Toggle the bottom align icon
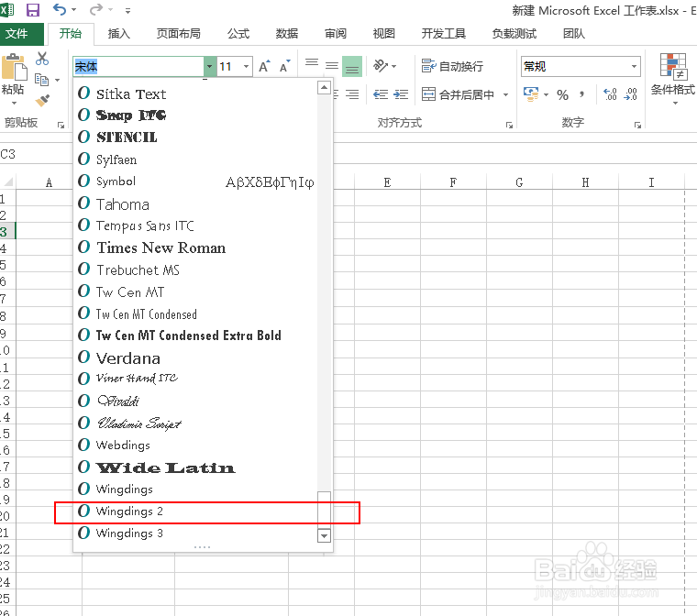The width and height of the screenshot is (697, 616). pos(352,67)
